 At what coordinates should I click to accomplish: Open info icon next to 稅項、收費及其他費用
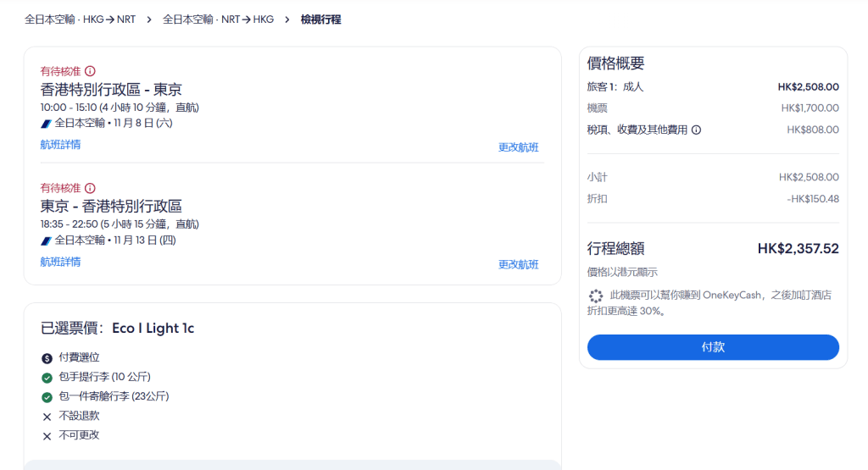coord(696,130)
